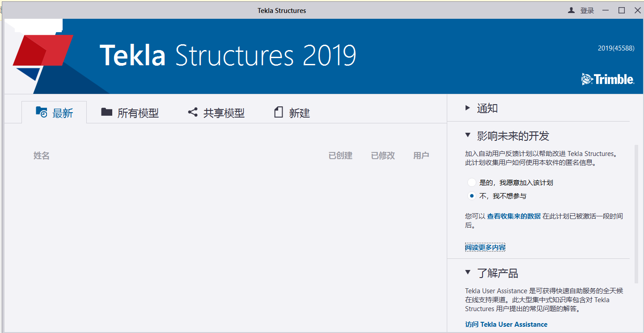
Task: Click the user profile icon beside 登录
Action: point(571,10)
